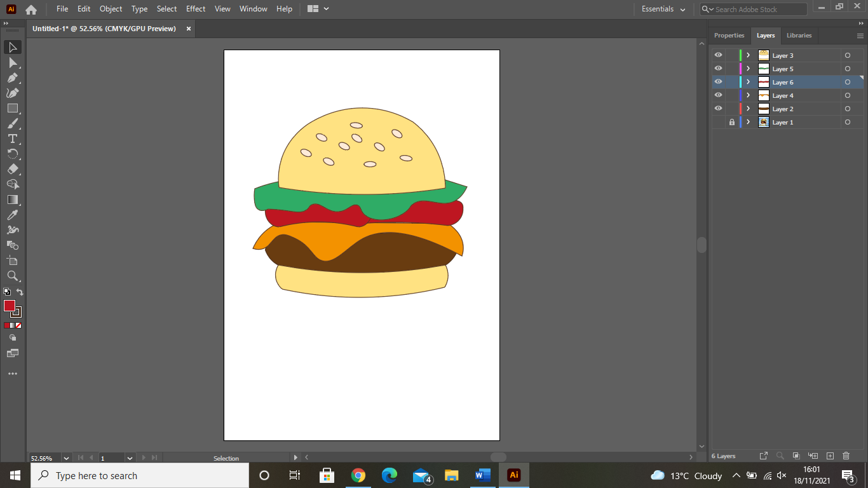This screenshot has width=868, height=488.
Task: Open the arrange documents dropdown
Action: (x=318, y=9)
